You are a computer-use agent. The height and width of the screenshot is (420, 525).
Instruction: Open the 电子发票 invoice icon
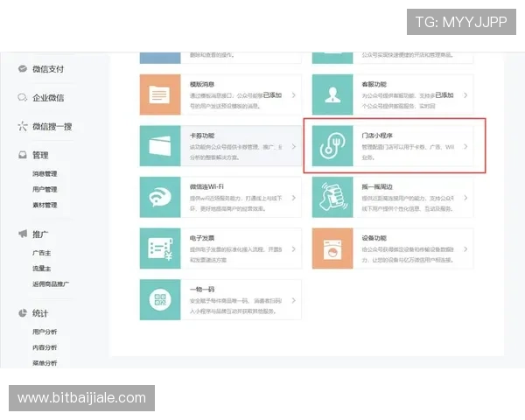[x=160, y=248]
